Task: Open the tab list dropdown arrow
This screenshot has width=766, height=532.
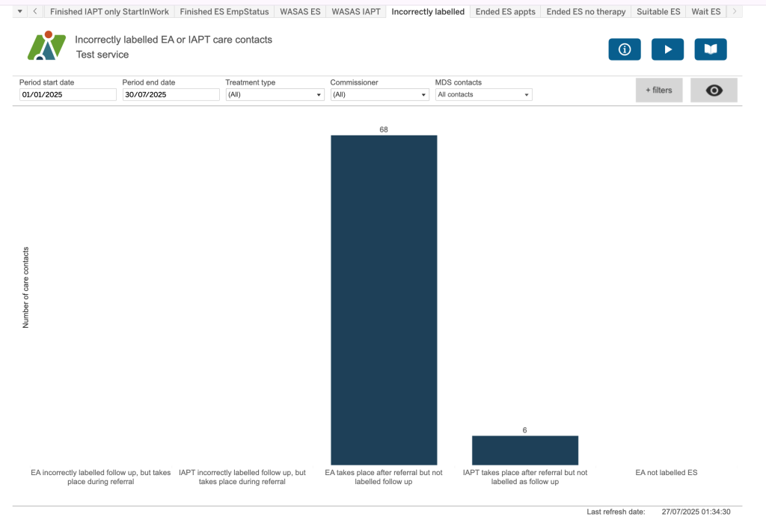Action: (x=19, y=12)
